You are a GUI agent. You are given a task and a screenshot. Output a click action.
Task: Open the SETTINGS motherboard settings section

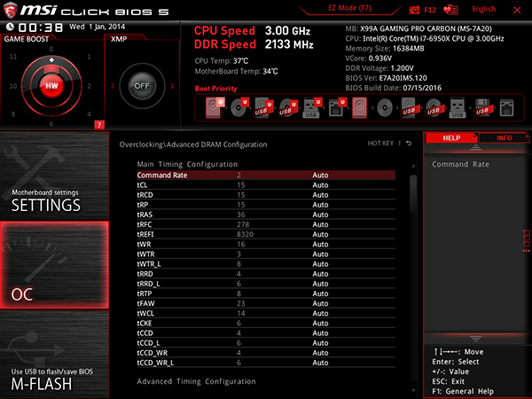pyautogui.click(x=54, y=176)
